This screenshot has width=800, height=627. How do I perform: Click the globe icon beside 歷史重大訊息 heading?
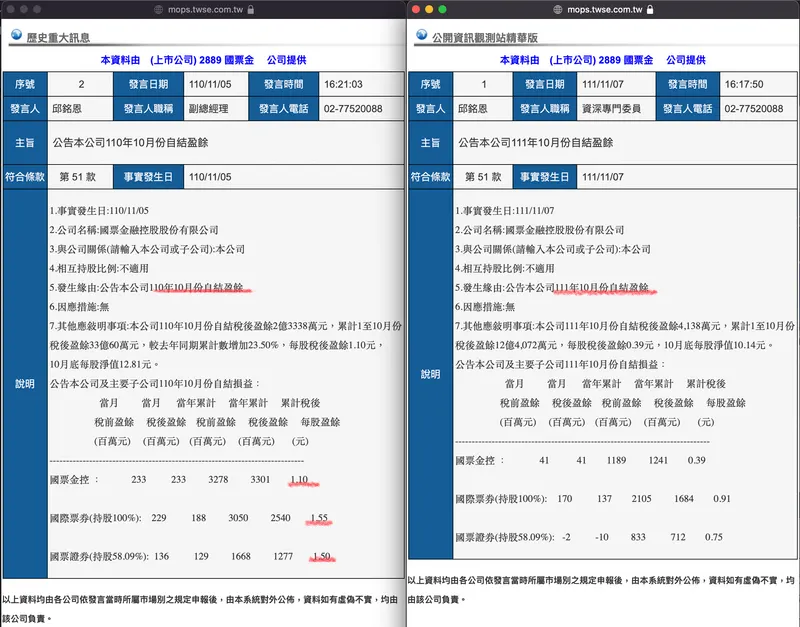pyautogui.click(x=16, y=34)
